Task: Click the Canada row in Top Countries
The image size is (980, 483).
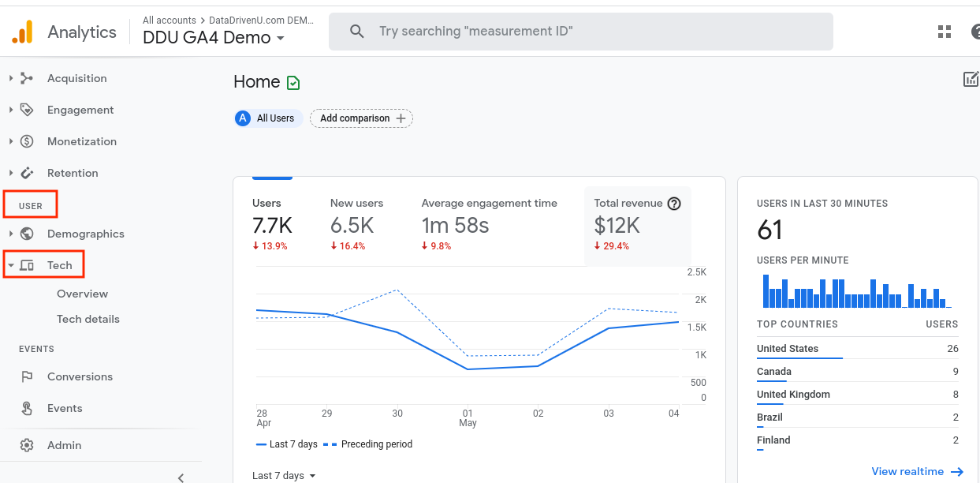Action: [x=857, y=372]
